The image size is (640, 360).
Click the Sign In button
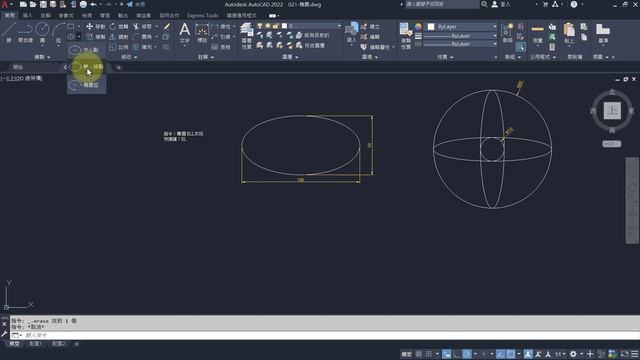point(501,4)
